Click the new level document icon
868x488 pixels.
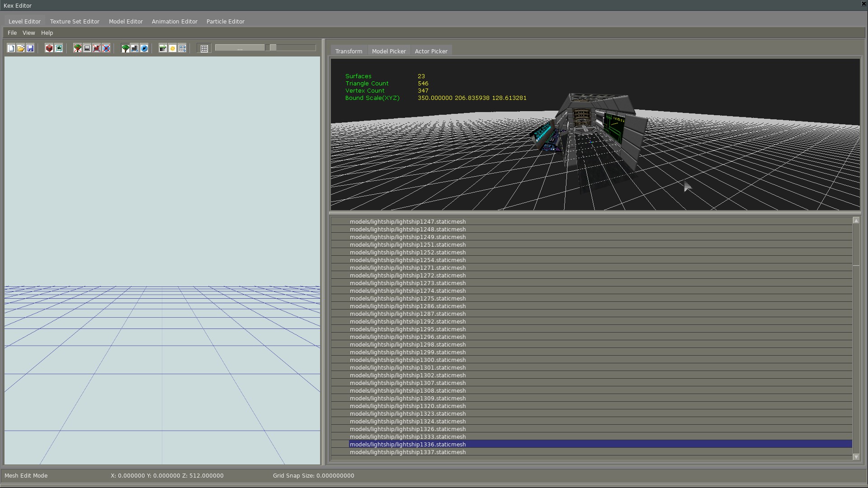(11, 48)
